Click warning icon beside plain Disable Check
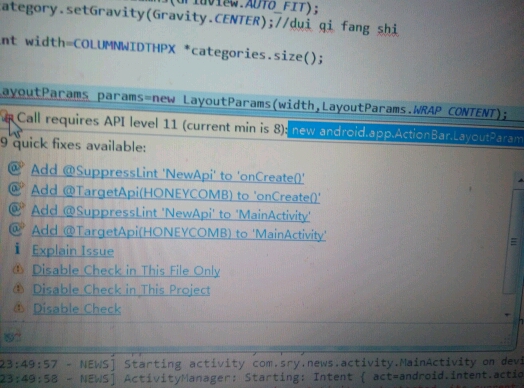 tap(19, 307)
